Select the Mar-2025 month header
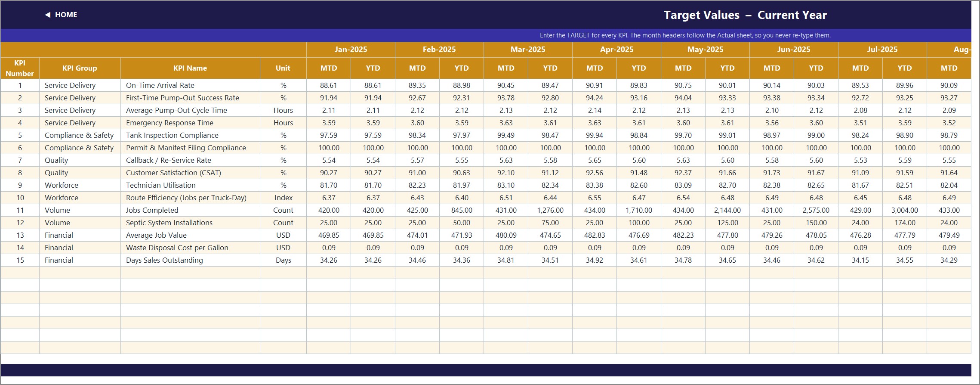The width and height of the screenshot is (980, 385). tap(528, 50)
